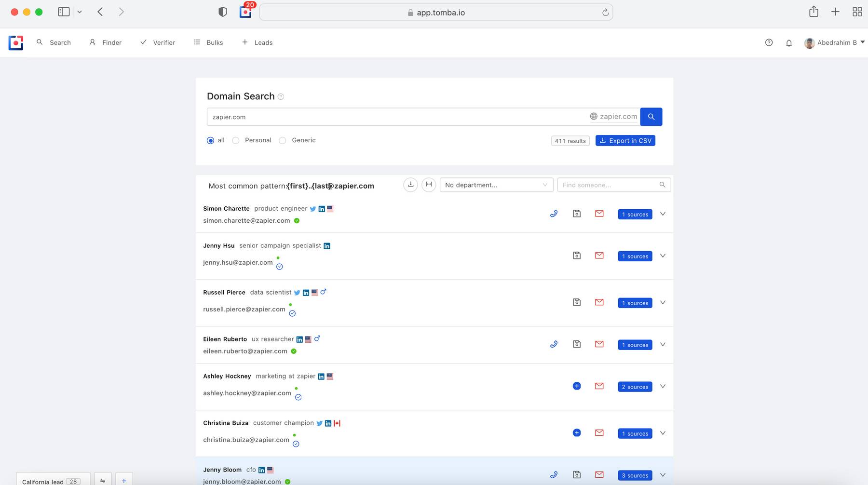Click "3 sources" for Jenny Bloom
The height and width of the screenshot is (485, 868).
635,475
